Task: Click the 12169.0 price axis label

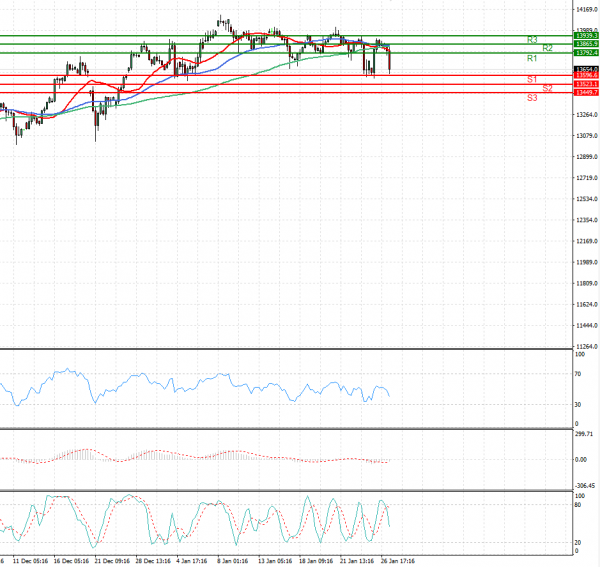Action: [587, 241]
